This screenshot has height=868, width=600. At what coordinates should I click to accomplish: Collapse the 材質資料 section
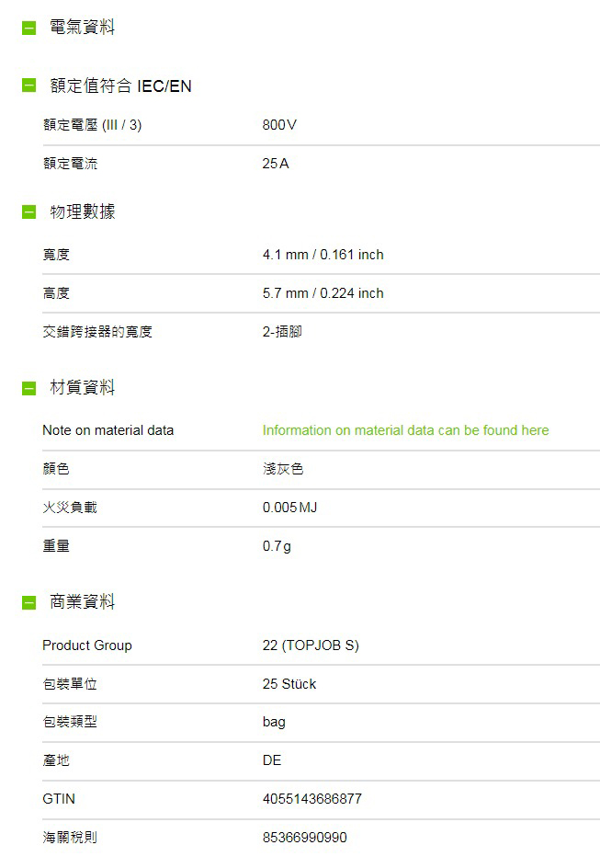(x=28, y=388)
